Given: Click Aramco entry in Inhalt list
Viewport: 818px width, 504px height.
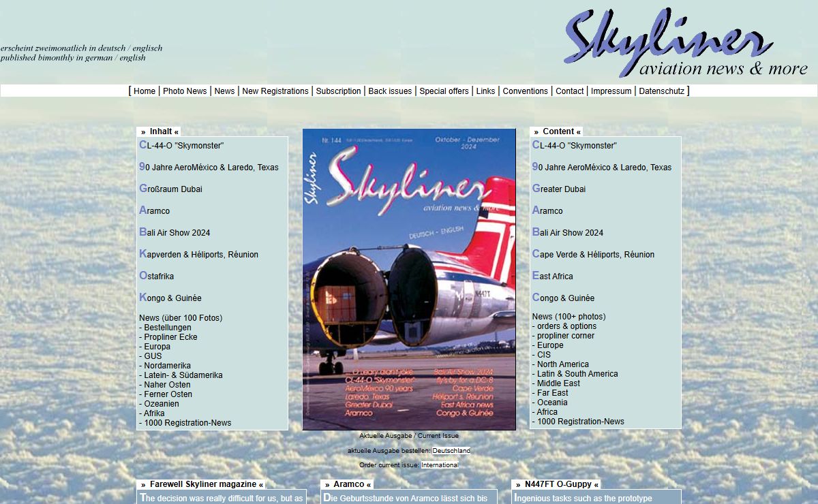Looking at the screenshot, I should (x=154, y=210).
